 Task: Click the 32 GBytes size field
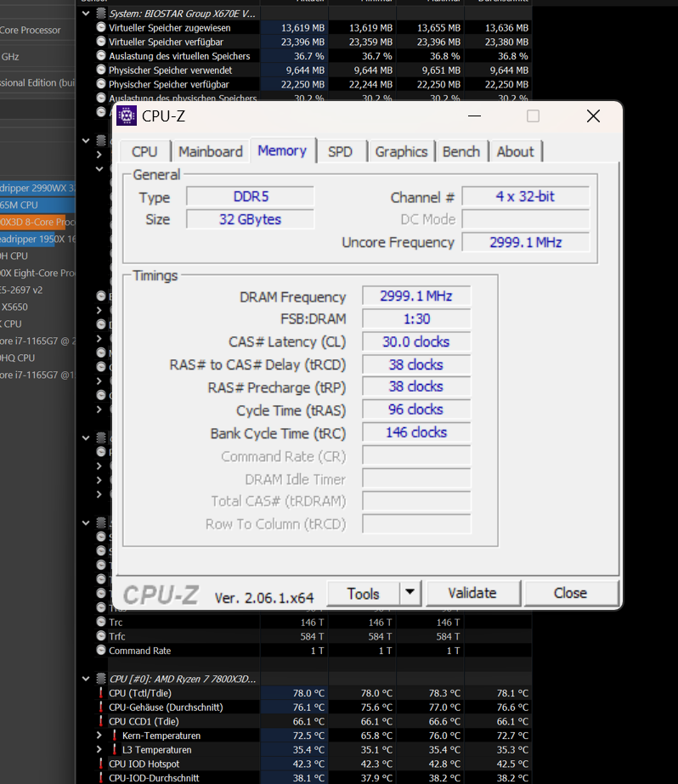pos(251,219)
